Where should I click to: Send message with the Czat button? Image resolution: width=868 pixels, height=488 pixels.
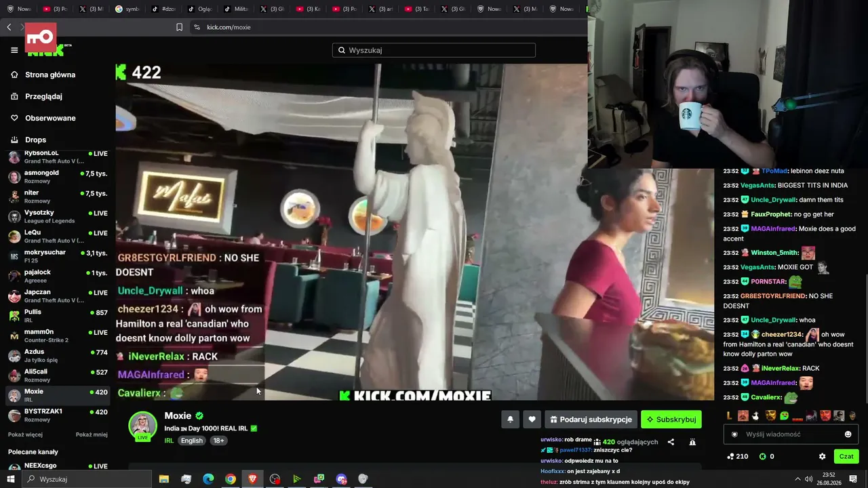tap(846, 457)
